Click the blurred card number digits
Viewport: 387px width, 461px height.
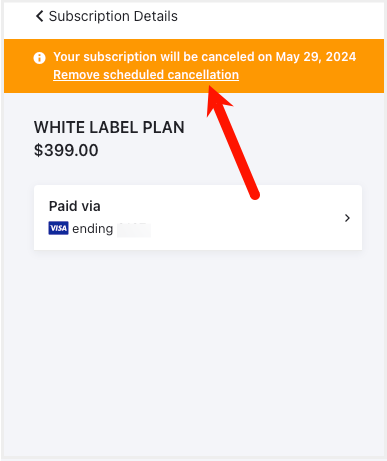134,230
